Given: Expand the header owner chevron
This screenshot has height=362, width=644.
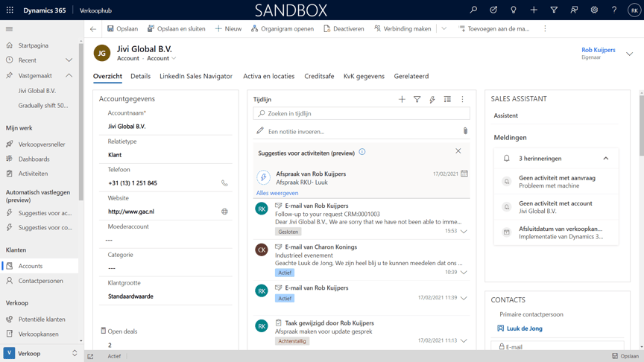Looking at the screenshot, I should (x=629, y=54).
